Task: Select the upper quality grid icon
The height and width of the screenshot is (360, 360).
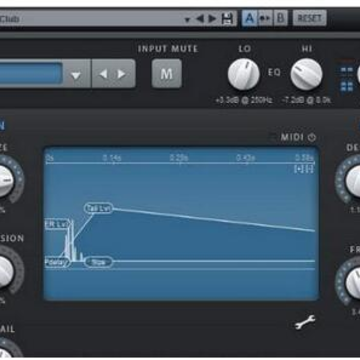Action: pyautogui.click(x=347, y=70)
